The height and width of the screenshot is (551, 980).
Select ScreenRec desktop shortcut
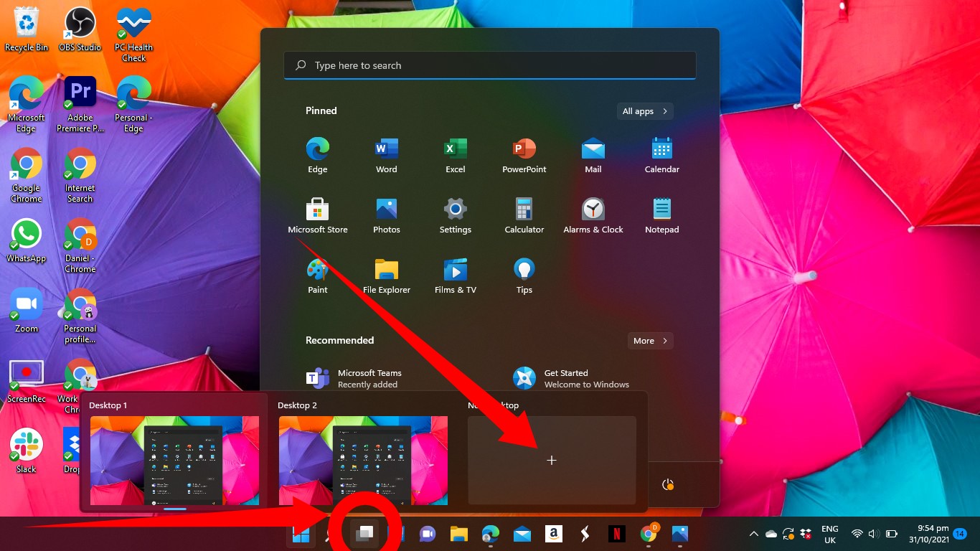[27, 381]
